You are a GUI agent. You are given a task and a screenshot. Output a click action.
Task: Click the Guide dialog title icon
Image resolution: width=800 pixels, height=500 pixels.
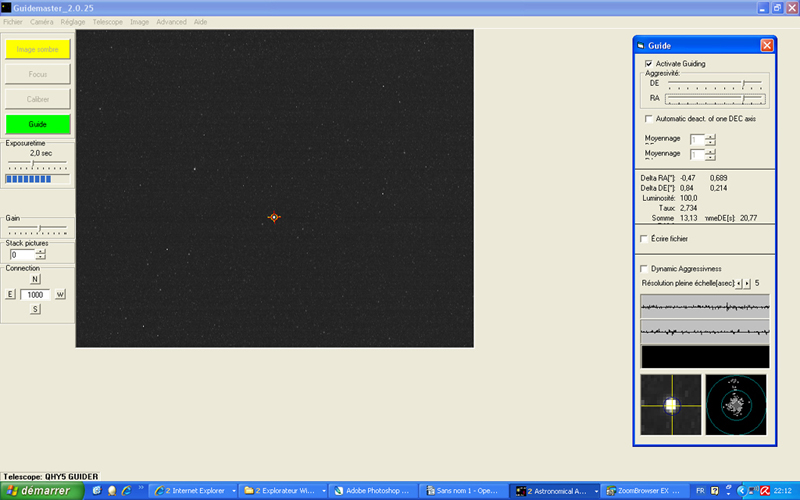coord(641,45)
